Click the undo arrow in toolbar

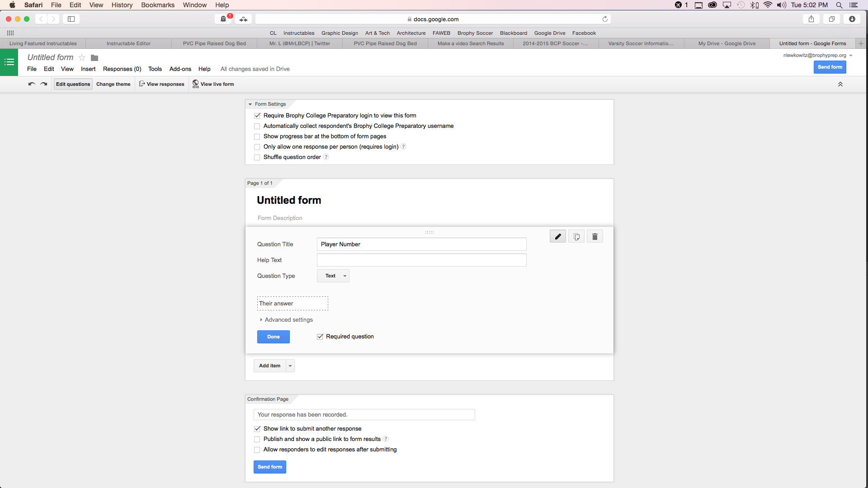pos(32,84)
